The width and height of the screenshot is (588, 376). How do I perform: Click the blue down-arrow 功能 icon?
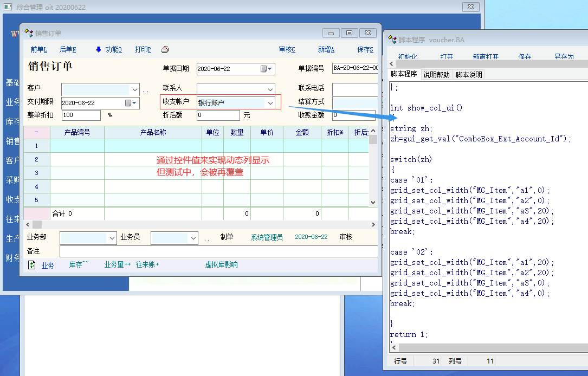(x=98, y=49)
